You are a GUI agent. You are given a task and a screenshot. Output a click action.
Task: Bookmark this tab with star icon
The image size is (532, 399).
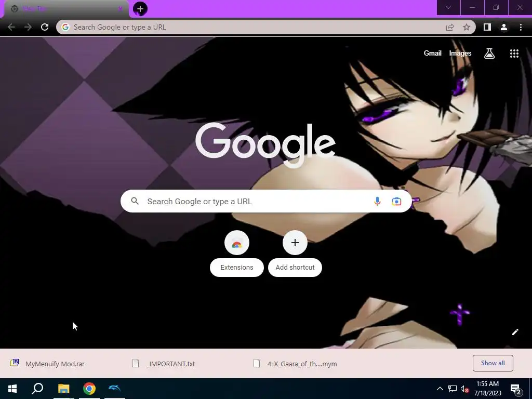[x=467, y=27]
